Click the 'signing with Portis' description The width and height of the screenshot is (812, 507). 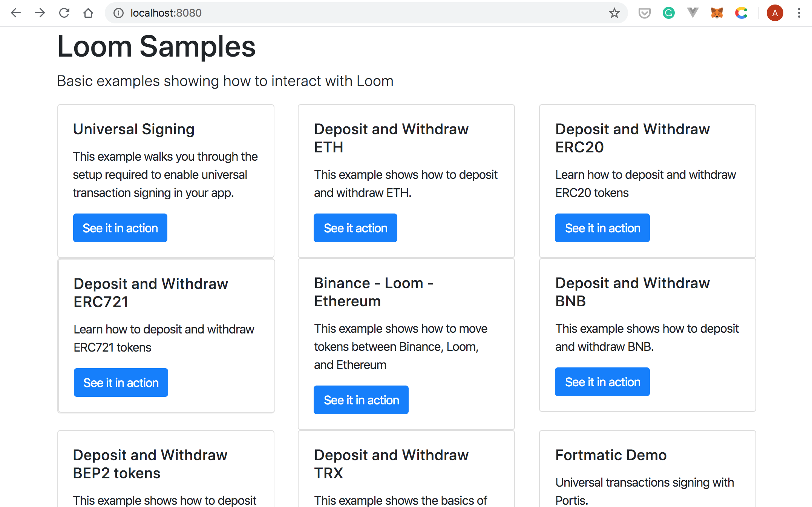(x=645, y=492)
